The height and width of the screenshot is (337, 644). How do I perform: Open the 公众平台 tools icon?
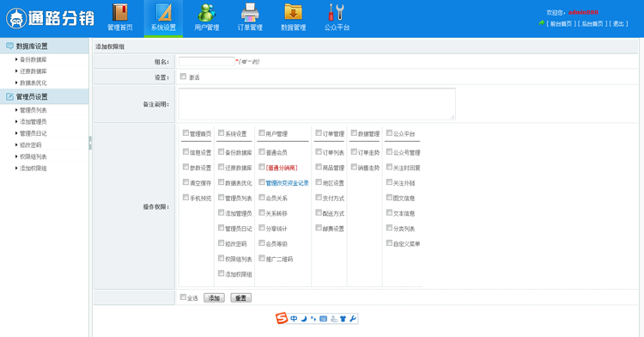tap(337, 12)
